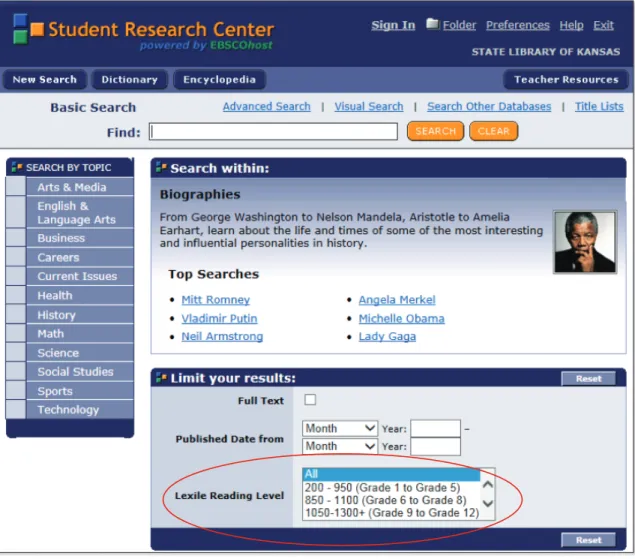Click the New Search tab
The image size is (635, 559).
click(x=45, y=79)
